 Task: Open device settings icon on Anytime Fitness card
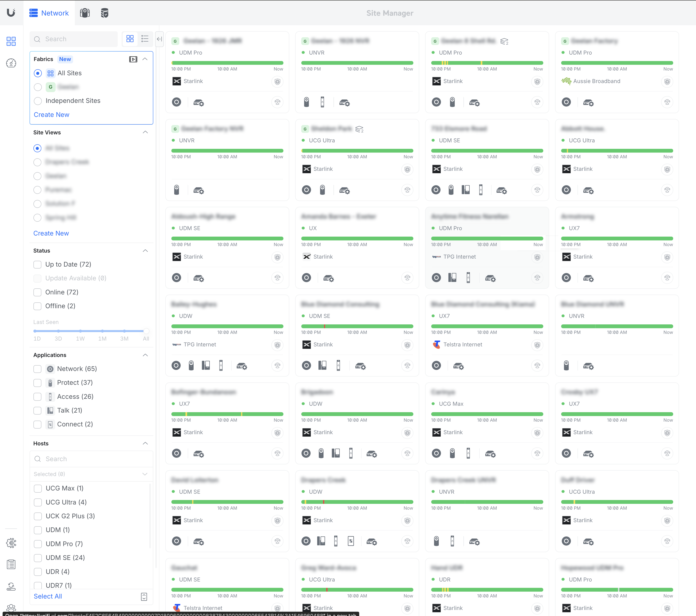point(490,278)
